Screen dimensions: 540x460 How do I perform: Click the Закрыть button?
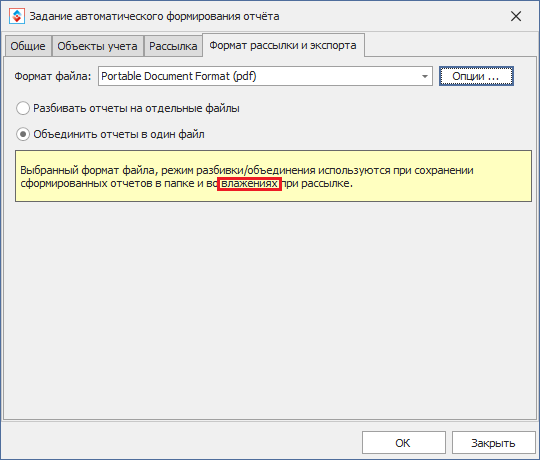pos(494,443)
